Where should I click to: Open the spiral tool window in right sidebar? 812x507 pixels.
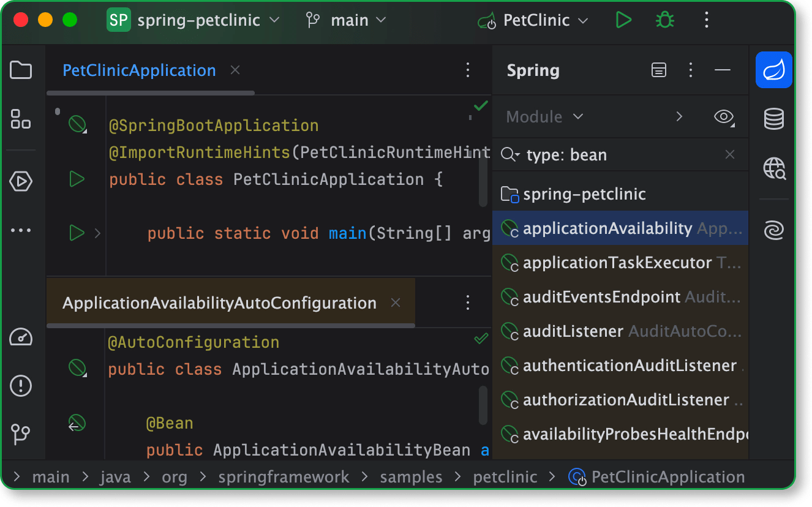pyautogui.click(x=774, y=231)
